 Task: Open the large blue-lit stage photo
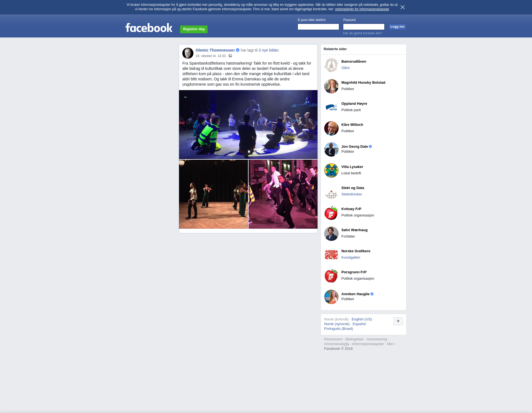tap(248, 124)
